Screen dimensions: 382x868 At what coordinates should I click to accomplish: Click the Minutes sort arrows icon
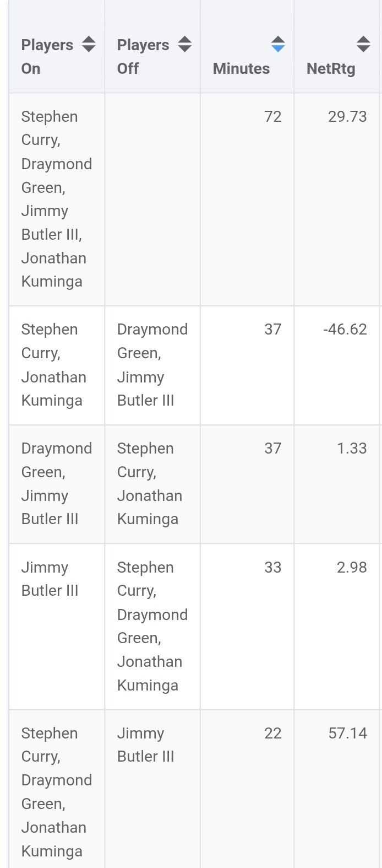click(x=278, y=44)
